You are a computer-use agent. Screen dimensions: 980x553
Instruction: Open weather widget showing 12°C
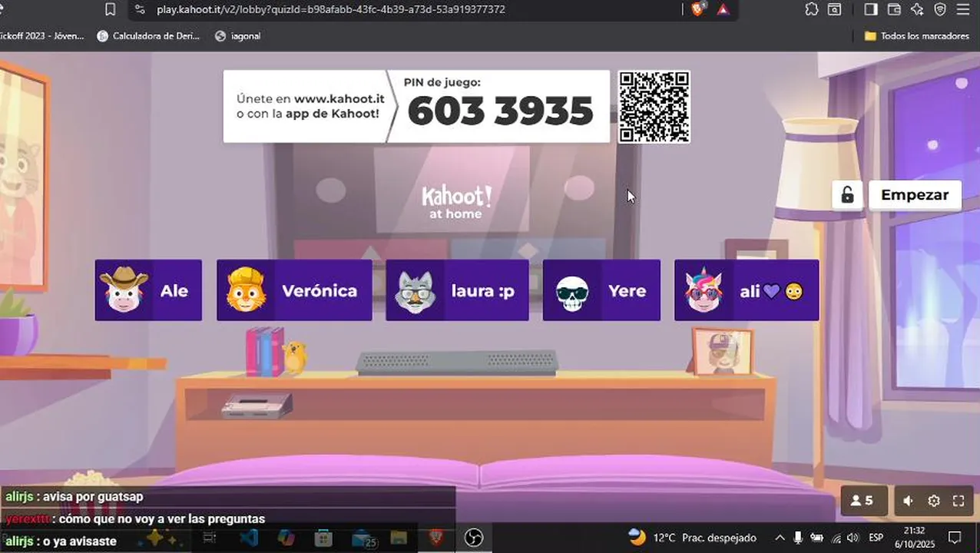click(x=692, y=538)
